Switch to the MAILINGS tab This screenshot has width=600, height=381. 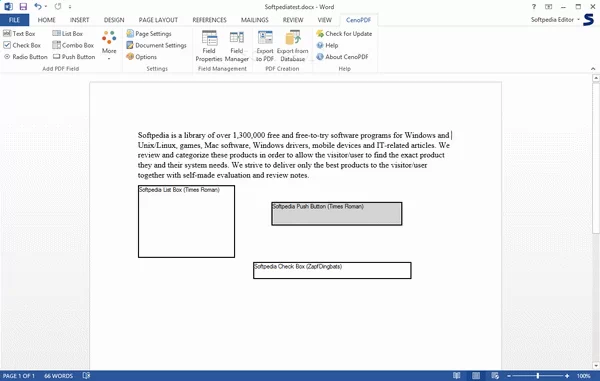pos(254,20)
